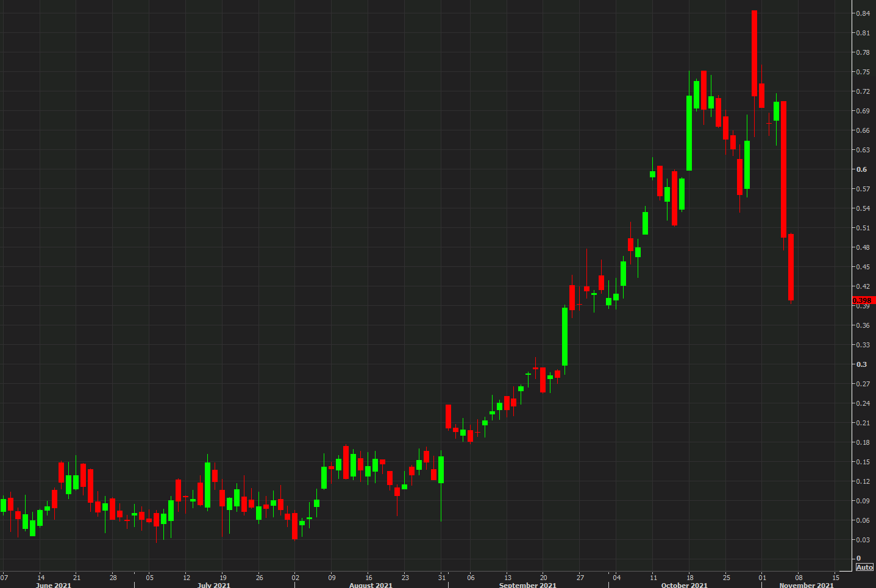Click the 0.48 price axis label
This screenshot has width=876, height=588.
(863, 247)
